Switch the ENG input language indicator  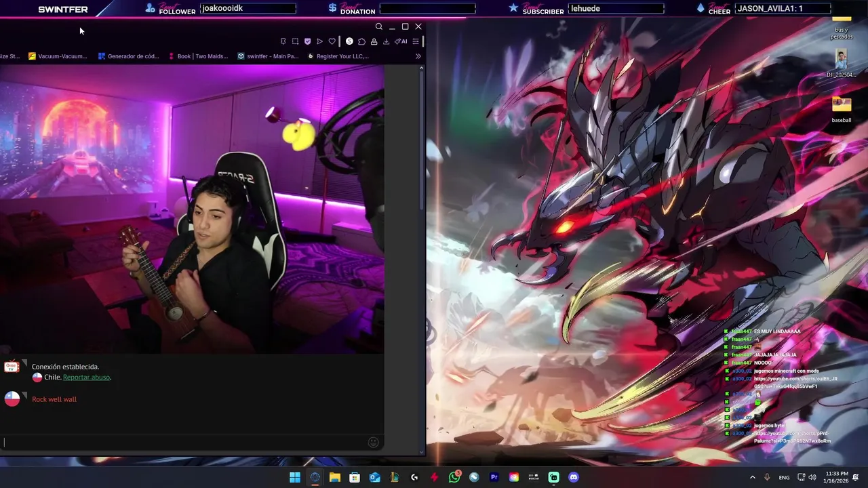pyautogui.click(x=784, y=477)
